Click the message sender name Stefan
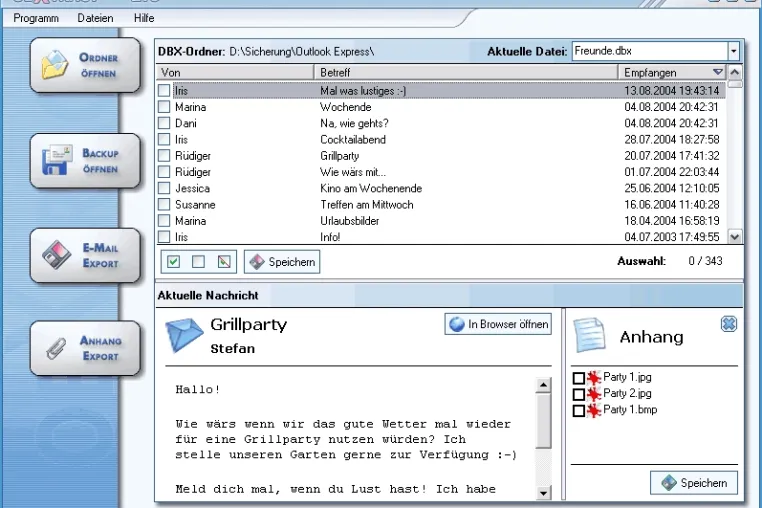This screenshot has width=762, height=508. (x=232, y=349)
